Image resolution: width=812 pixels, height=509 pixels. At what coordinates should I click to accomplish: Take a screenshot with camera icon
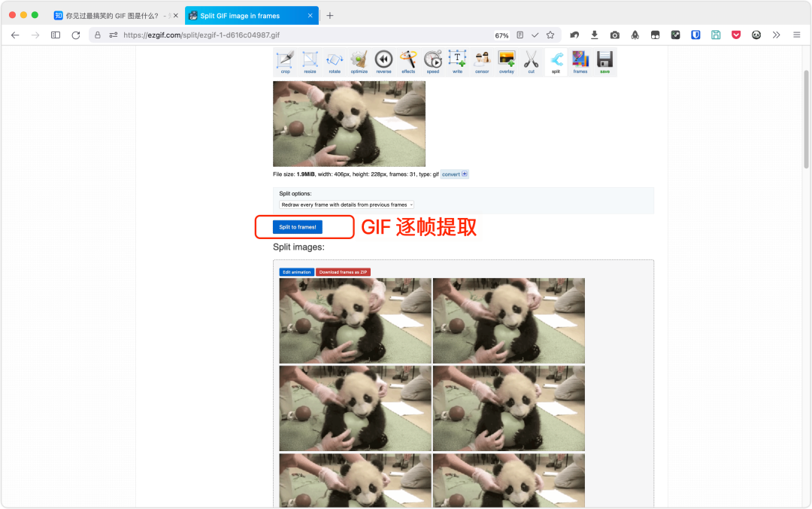pyautogui.click(x=615, y=35)
